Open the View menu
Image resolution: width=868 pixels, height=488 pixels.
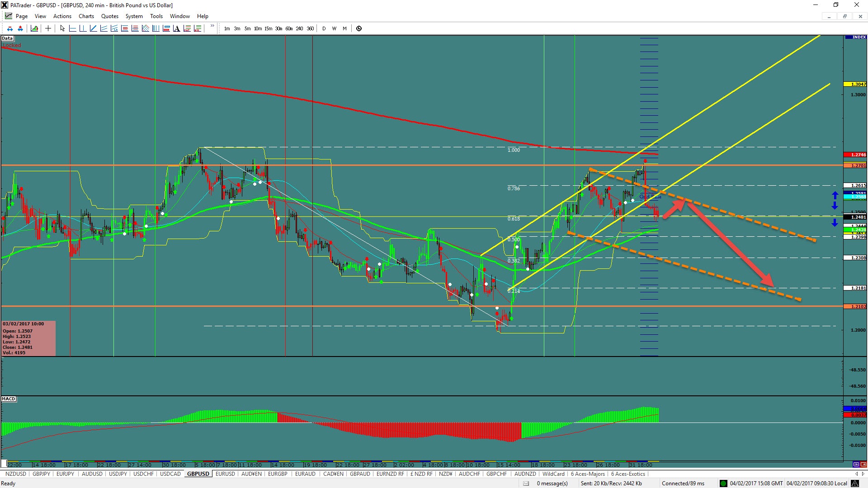click(x=40, y=16)
